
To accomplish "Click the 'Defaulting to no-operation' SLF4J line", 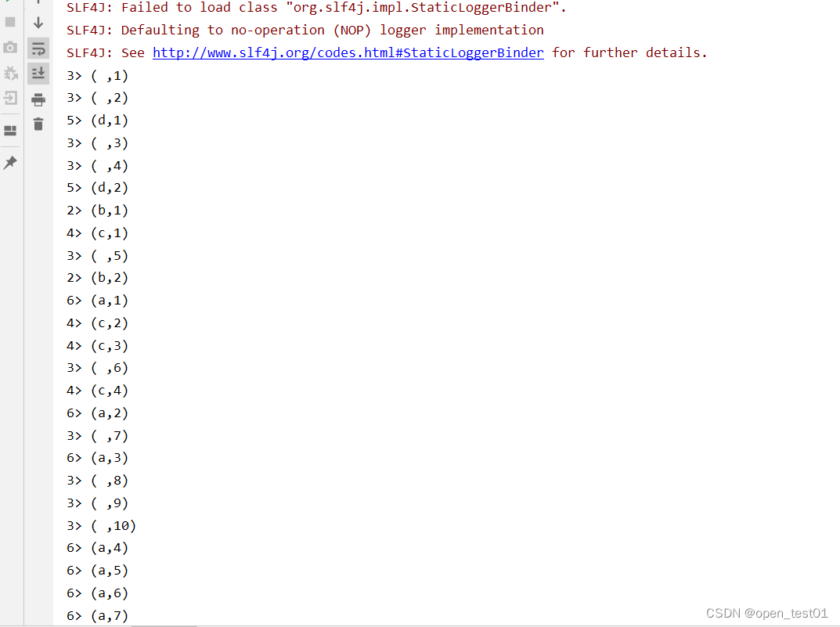I will (x=305, y=30).
